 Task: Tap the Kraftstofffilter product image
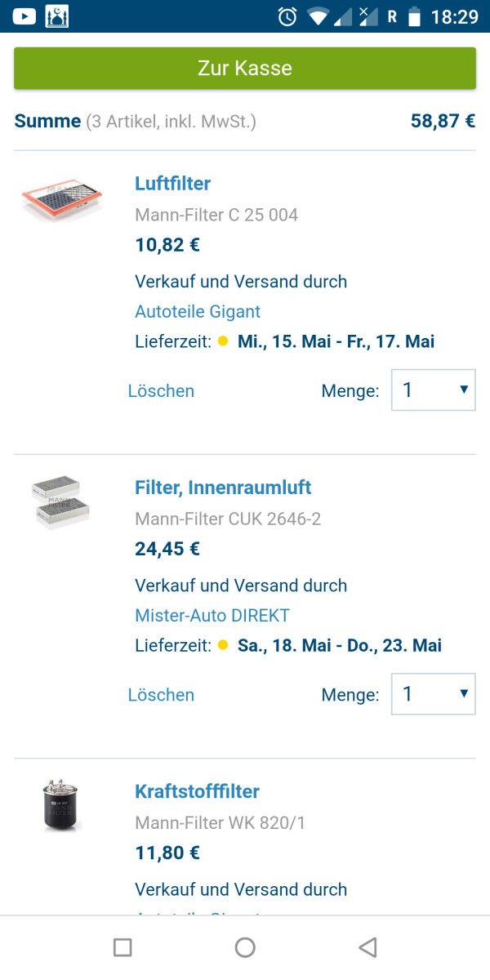click(x=62, y=806)
